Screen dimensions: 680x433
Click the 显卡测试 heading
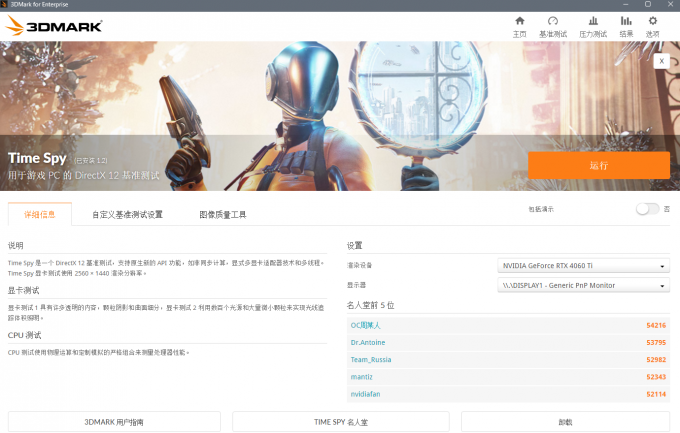(x=23, y=291)
